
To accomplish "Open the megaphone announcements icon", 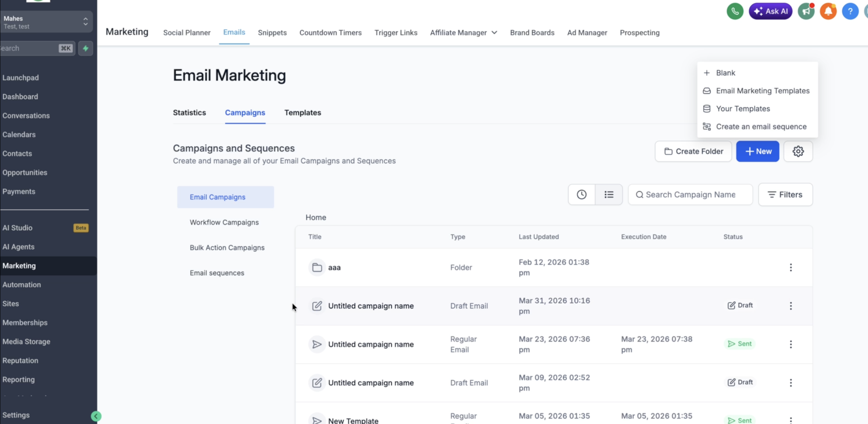I will [806, 11].
